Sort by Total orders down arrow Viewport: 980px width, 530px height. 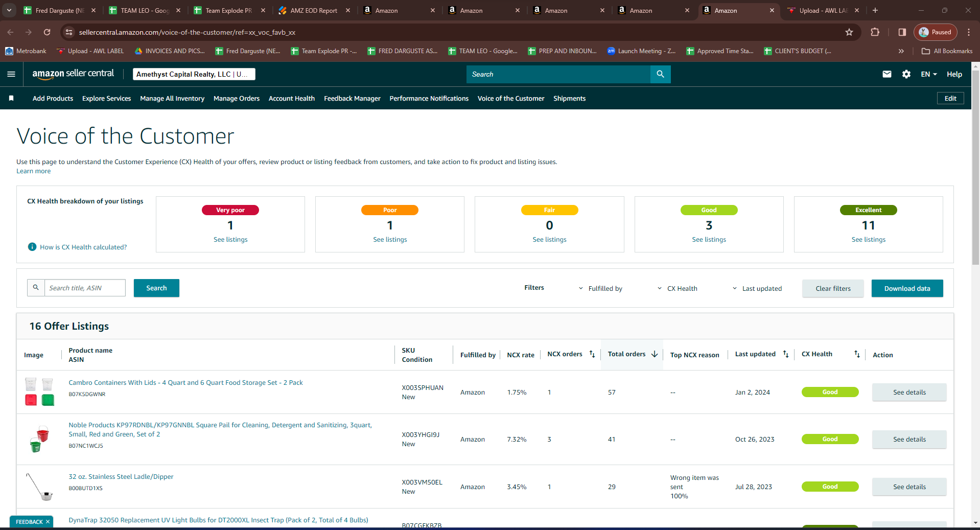(x=655, y=354)
